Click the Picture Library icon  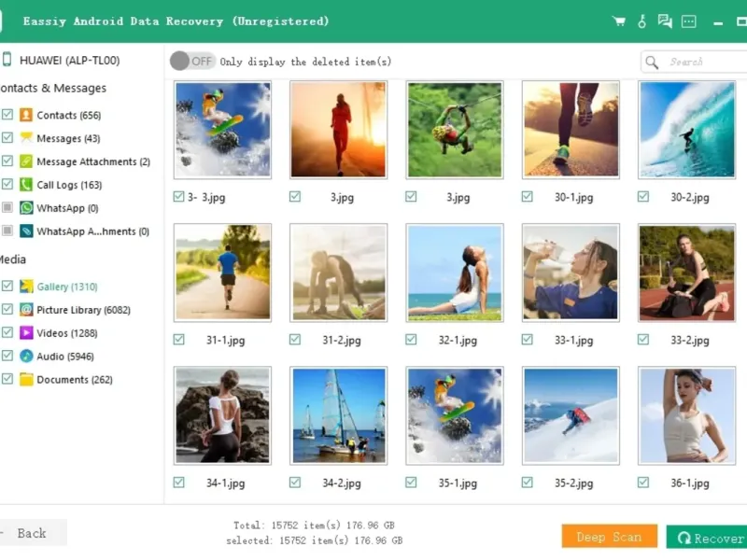point(26,310)
